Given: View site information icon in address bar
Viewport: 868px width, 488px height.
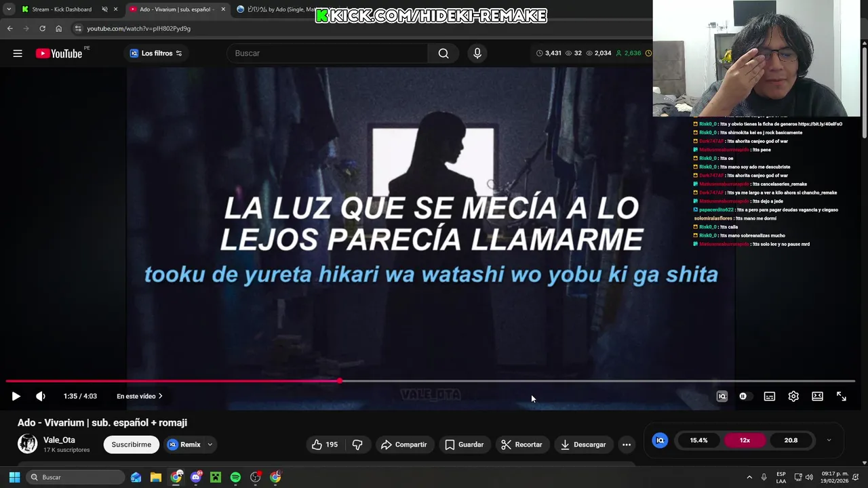Looking at the screenshot, I should pyautogui.click(x=78, y=28).
